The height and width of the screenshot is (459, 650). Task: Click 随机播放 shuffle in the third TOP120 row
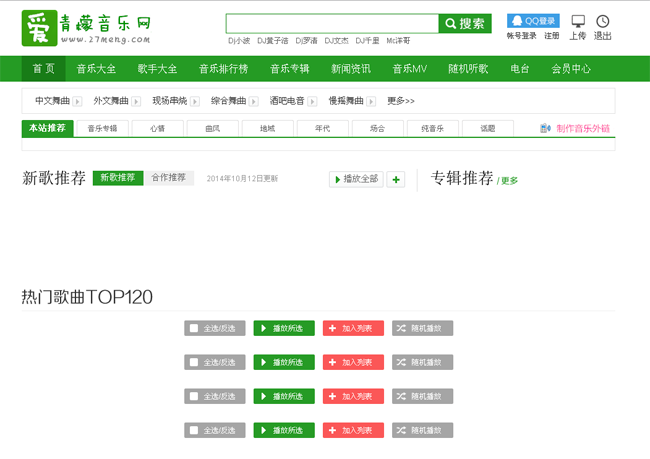click(422, 396)
